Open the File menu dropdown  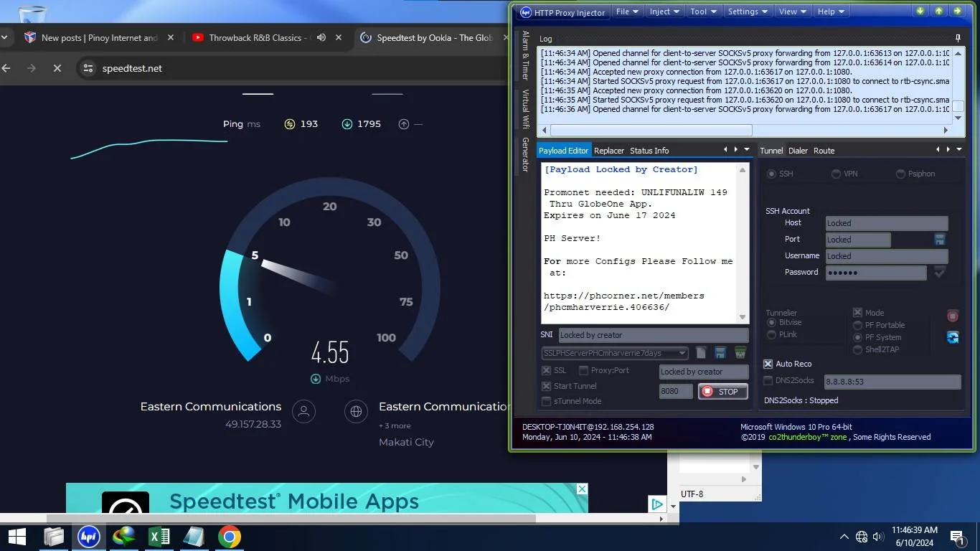(x=627, y=11)
